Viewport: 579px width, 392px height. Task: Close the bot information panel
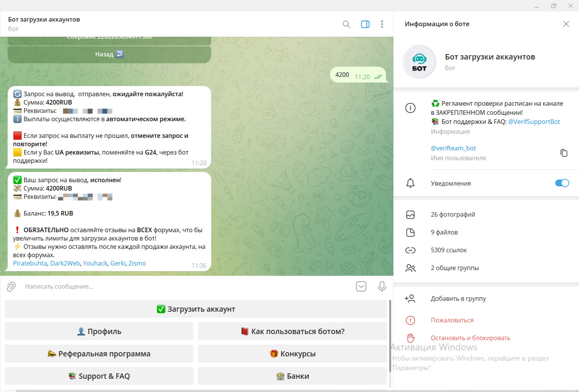point(566,24)
